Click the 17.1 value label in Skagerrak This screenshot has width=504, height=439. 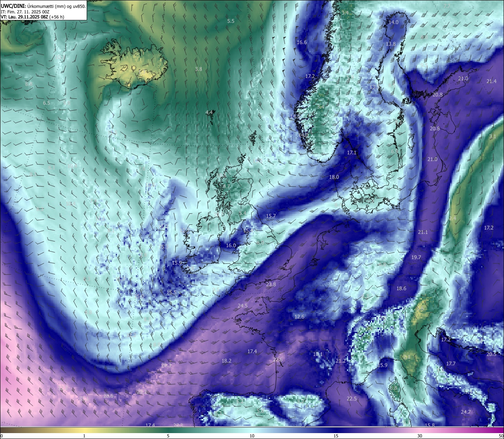(x=352, y=153)
